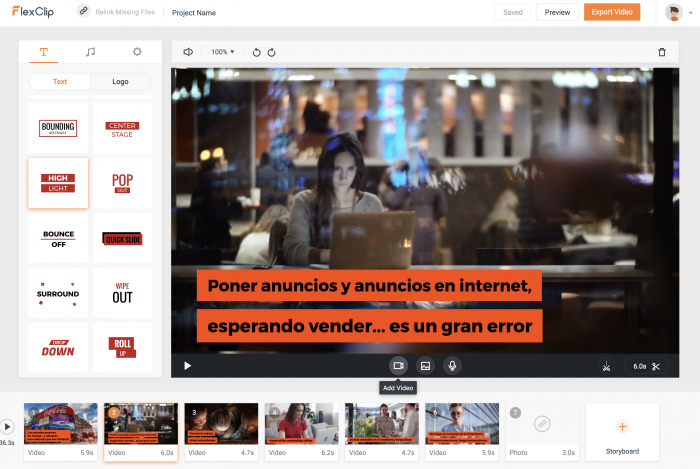Screen dimensions: 700x469
Task: Select storyboard clip 4 lasting 6.2s
Action: 302,432
